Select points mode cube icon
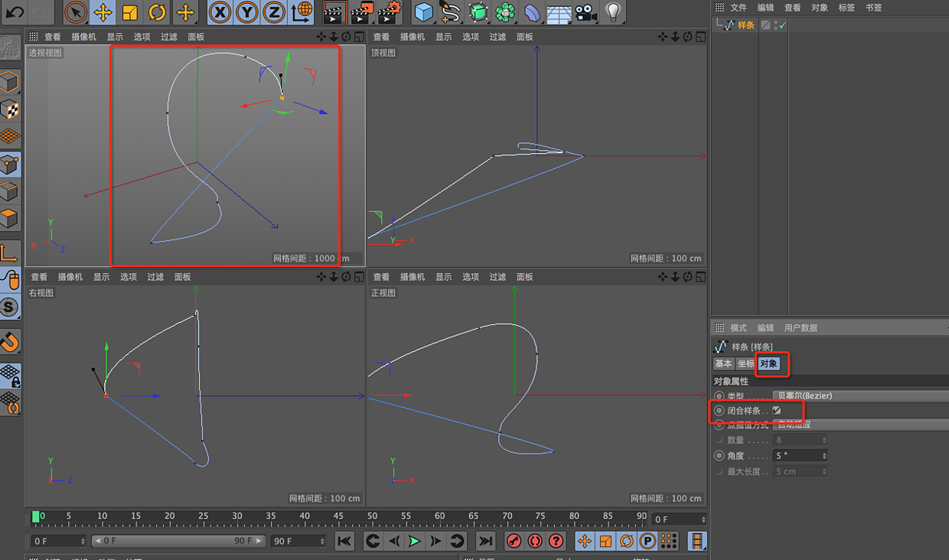The height and width of the screenshot is (560, 949). point(10,164)
